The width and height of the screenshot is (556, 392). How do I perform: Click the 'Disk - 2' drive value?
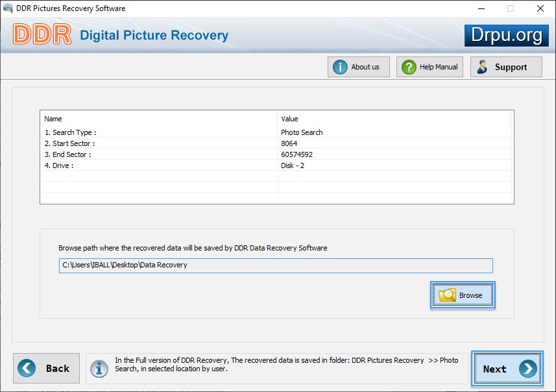pyautogui.click(x=293, y=165)
